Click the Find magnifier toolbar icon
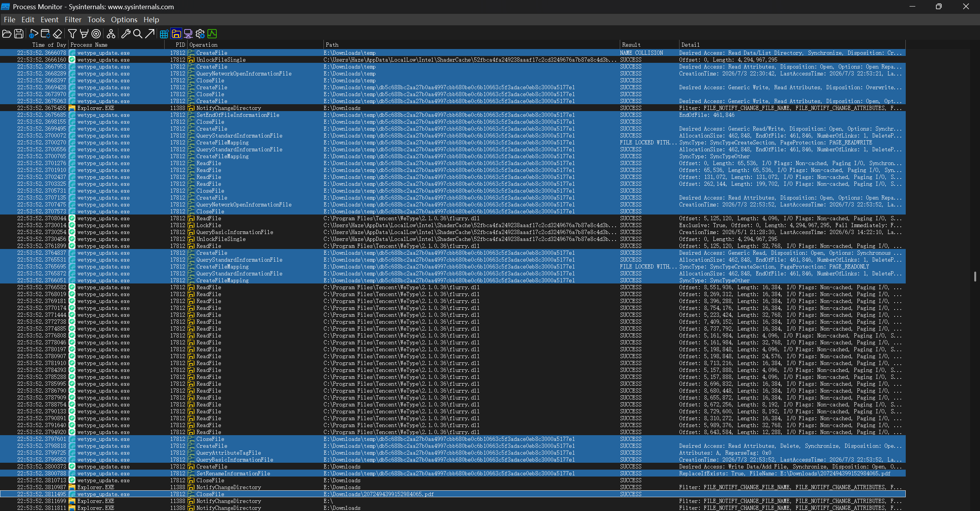 click(137, 34)
